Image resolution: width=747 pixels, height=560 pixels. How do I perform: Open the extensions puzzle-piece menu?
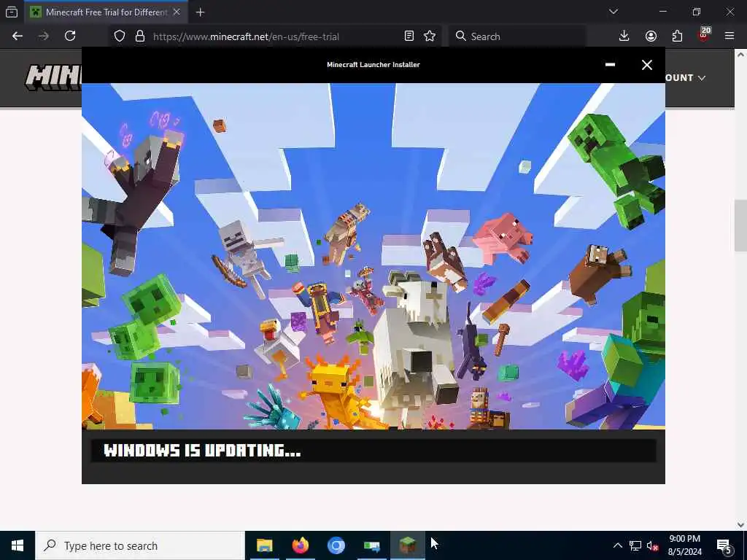[x=677, y=36]
